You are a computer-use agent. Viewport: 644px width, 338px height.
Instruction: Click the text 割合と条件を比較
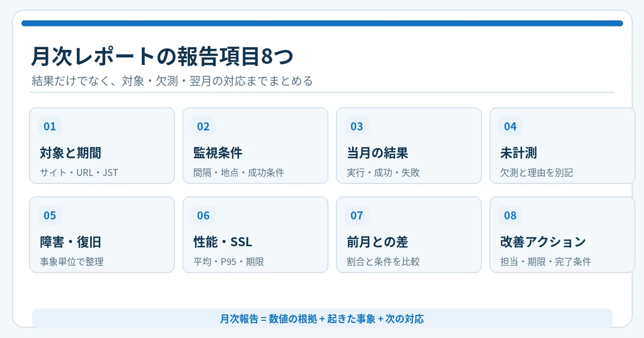[x=383, y=262]
